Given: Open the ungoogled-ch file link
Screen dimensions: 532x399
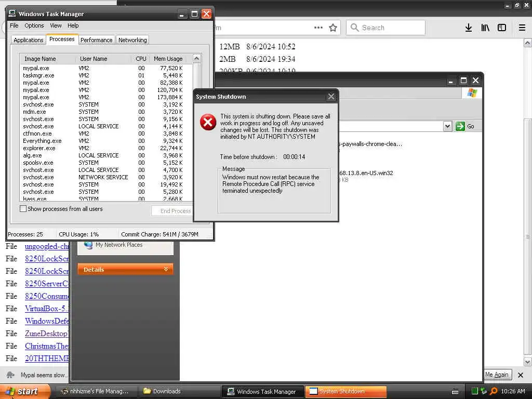Looking at the screenshot, I should point(46,246).
